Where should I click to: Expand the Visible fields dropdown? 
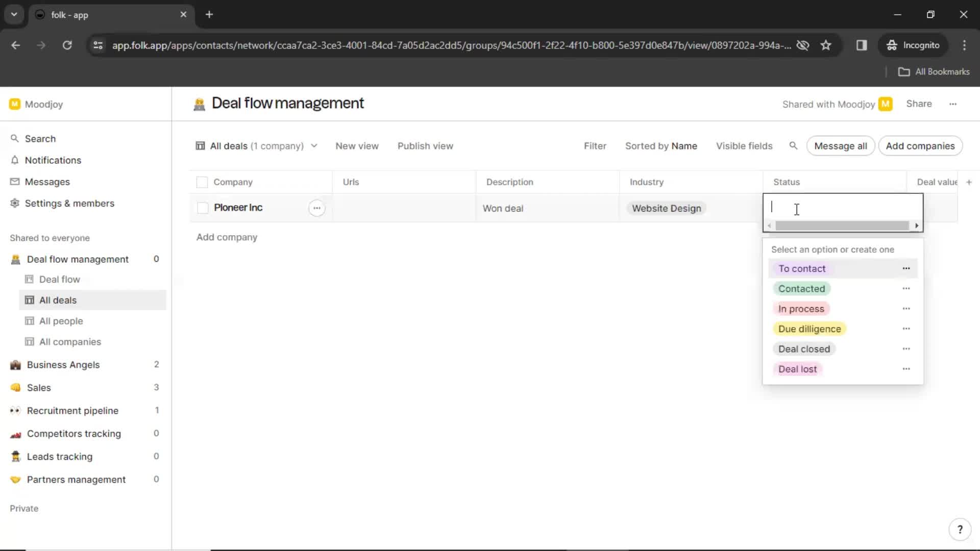tap(743, 146)
